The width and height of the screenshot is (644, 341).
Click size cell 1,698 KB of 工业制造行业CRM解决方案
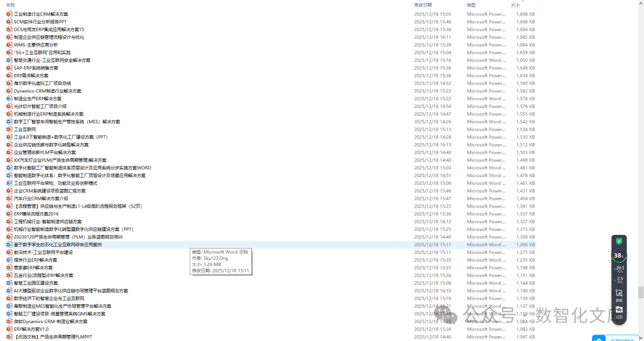[x=526, y=14]
